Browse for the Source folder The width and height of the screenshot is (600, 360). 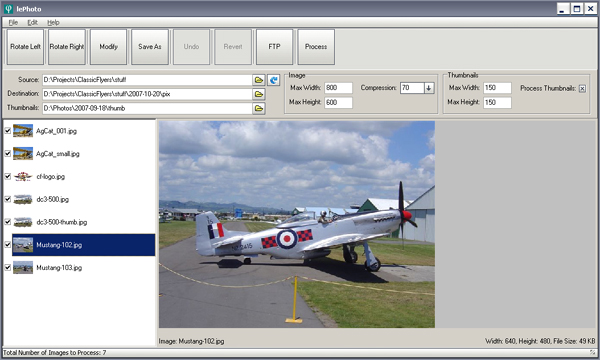[259, 80]
